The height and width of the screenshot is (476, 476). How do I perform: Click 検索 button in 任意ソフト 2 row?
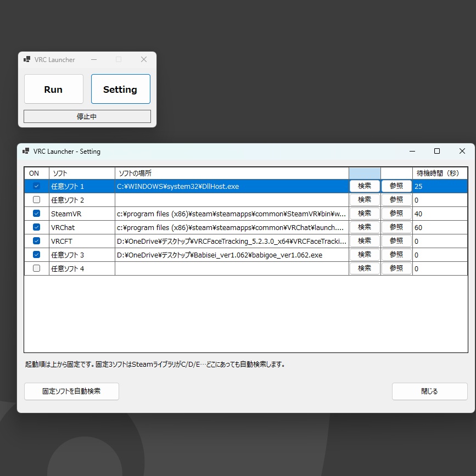[365, 200]
